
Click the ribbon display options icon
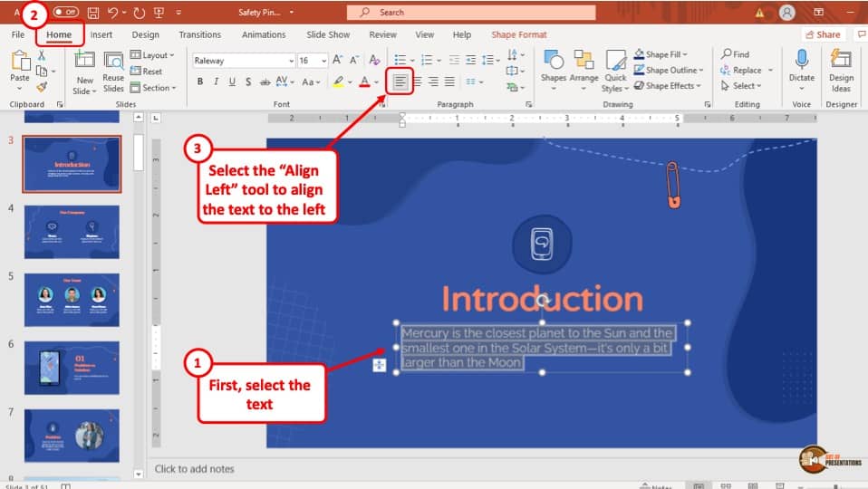click(x=819, y=12)
